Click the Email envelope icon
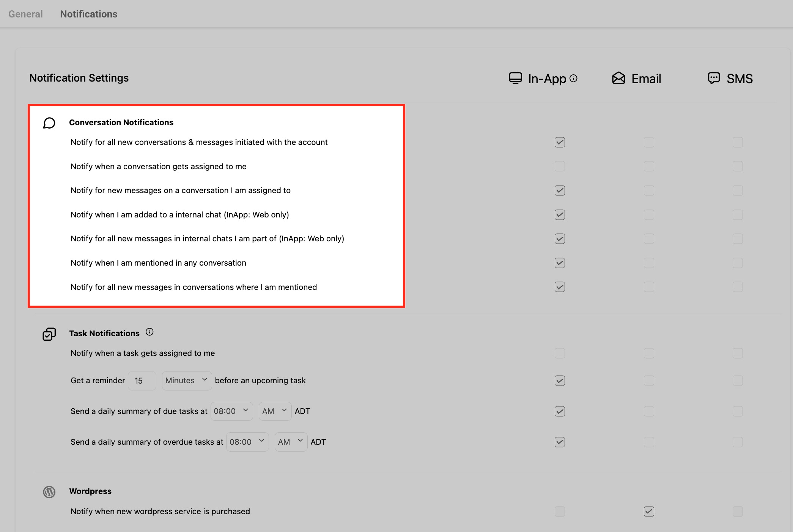 [x=618, y=78]
